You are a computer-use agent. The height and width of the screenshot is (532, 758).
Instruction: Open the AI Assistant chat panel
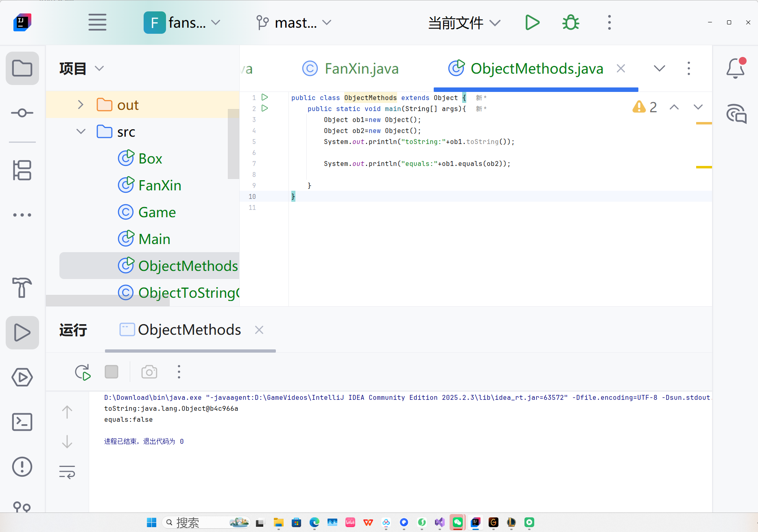[736, 114]
